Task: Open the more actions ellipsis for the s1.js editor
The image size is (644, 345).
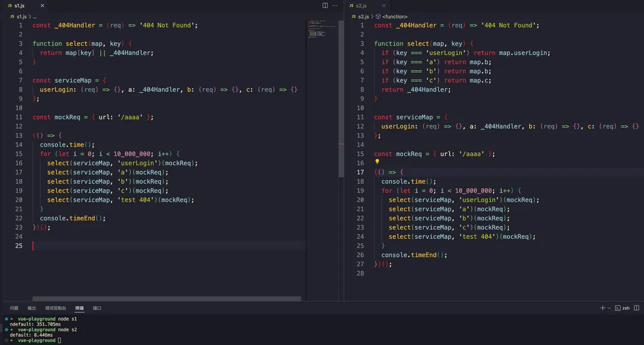Action: click(335, 5)
